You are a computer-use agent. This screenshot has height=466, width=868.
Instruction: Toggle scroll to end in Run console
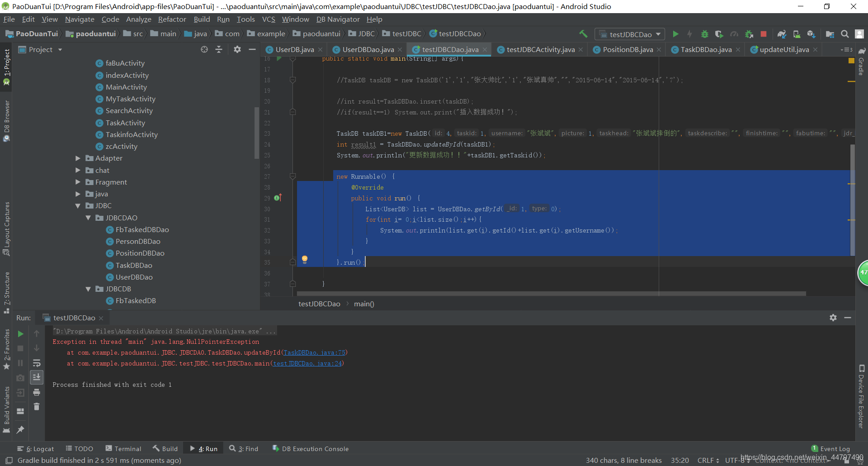(x=37, y=377)
